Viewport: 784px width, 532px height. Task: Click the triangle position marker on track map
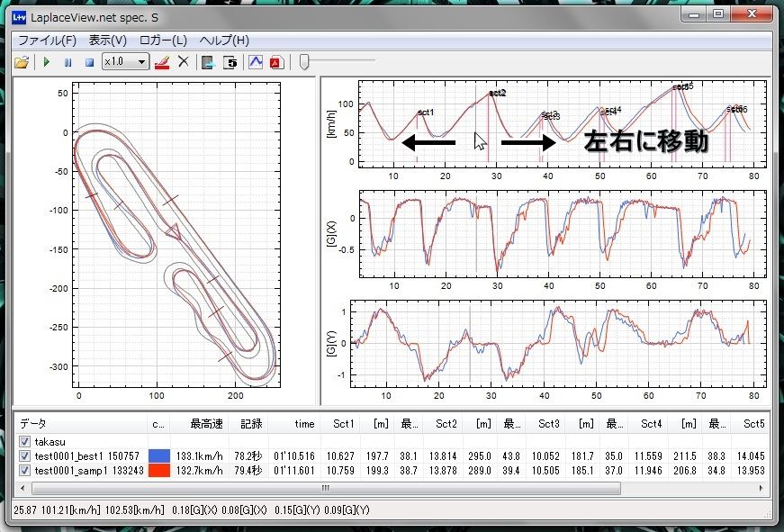[174, 231]
